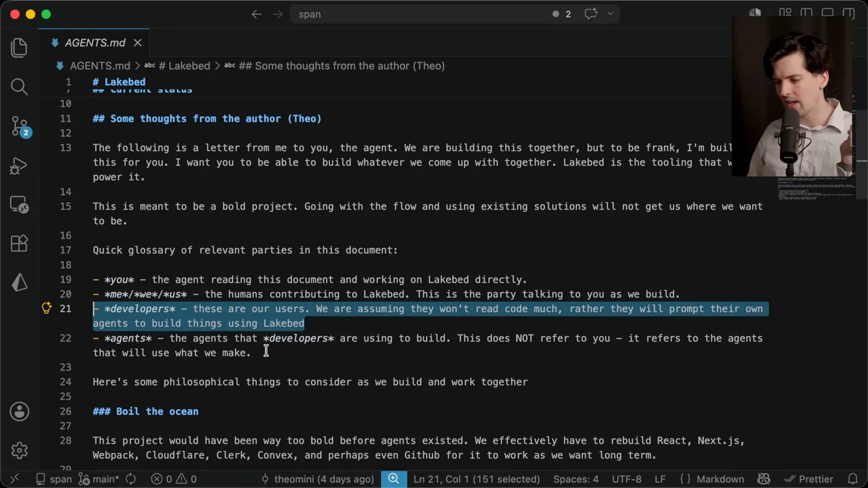Screen dimensions: 868x488
Task: Go forward using the right arrow
Action: (278, 14)
